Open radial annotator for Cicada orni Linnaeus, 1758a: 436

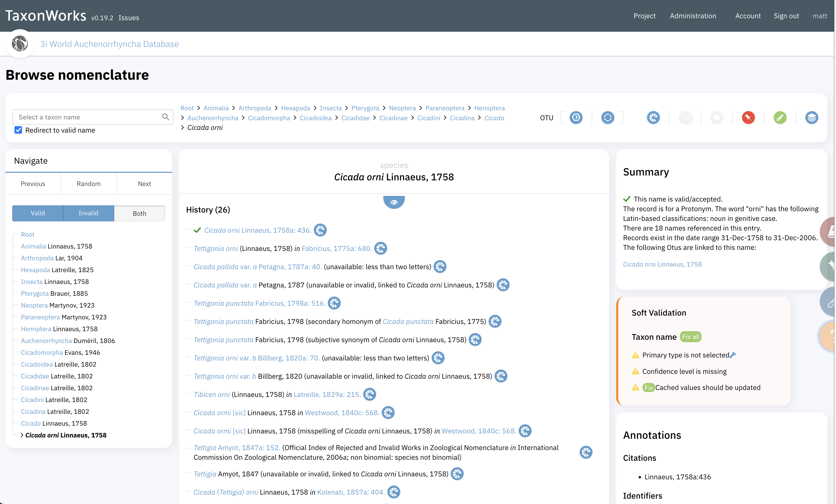pyautogui.click(x=320, y=230)
